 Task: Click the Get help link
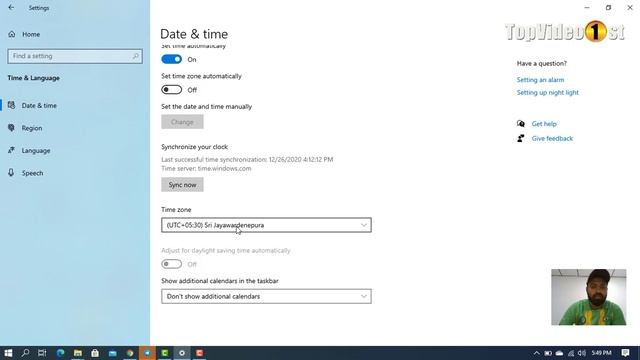coord(544,124)
